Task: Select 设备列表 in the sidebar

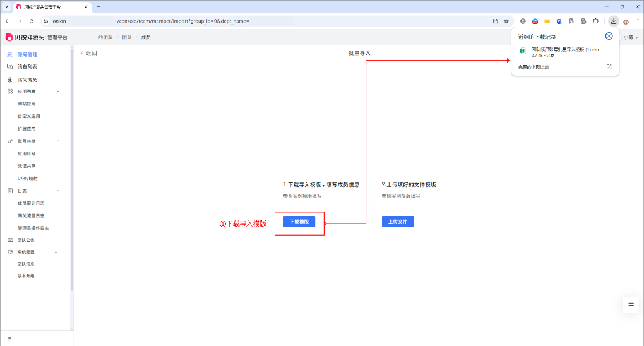Action: pos(27,66)
